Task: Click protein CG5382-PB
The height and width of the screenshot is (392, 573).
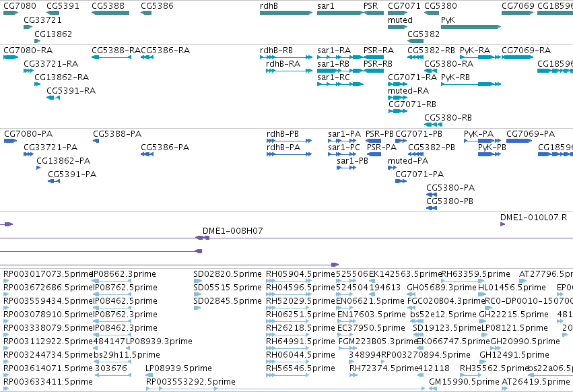Action: click(432, 148)
